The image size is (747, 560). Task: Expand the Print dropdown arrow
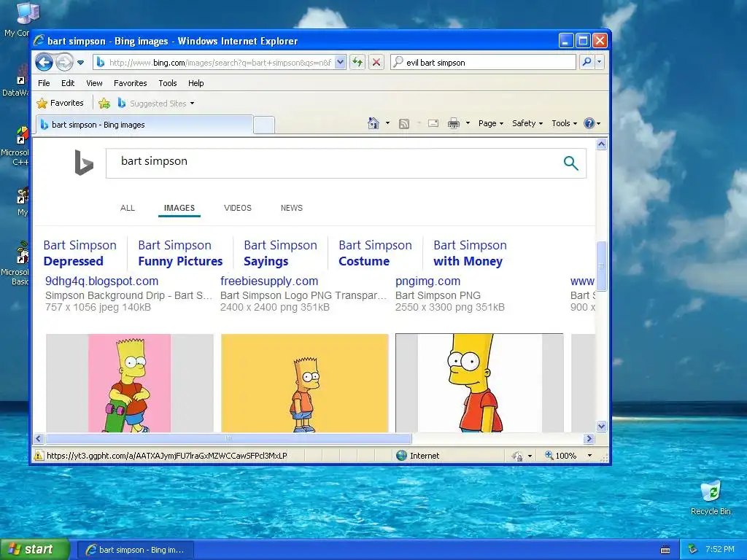tap(468, 123)
